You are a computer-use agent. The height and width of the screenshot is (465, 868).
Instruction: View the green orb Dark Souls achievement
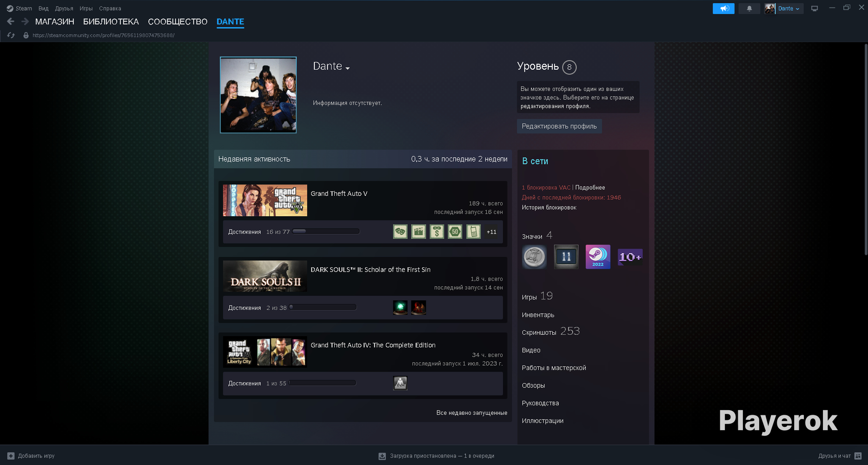[400, 307]
